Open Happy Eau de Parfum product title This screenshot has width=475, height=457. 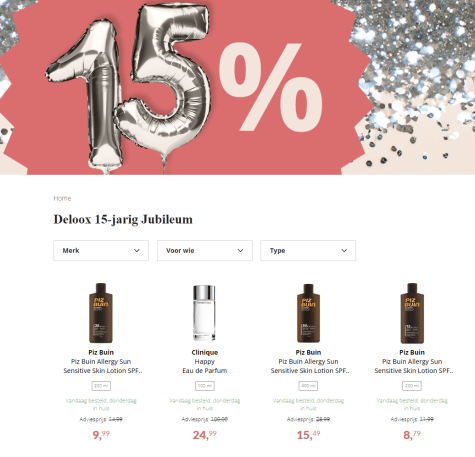pyautogui.click(x=205, y=366)
